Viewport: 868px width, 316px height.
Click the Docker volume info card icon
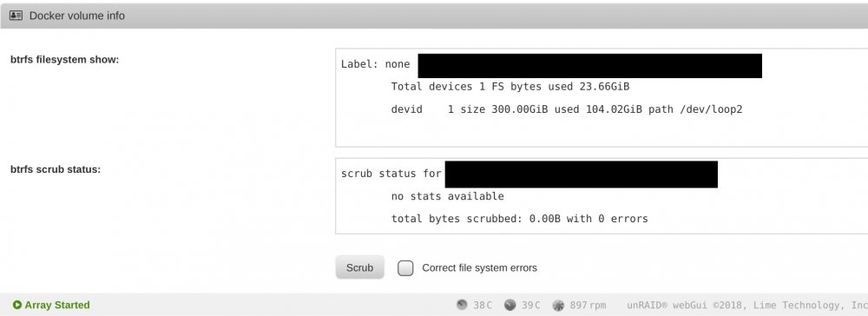16,16
